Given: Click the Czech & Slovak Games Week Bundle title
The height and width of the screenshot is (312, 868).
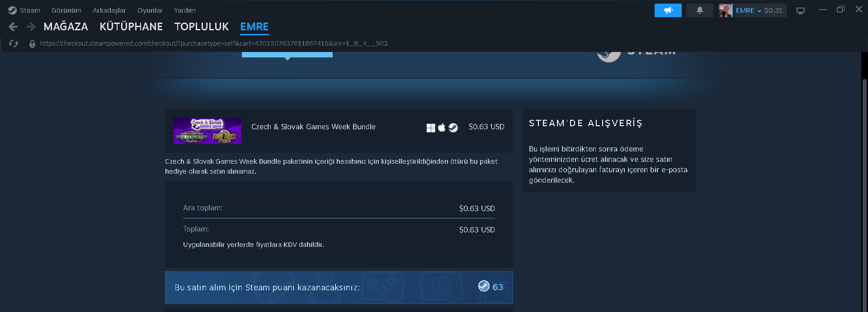Looking at the screenshot, I should [x=313, y=127].
